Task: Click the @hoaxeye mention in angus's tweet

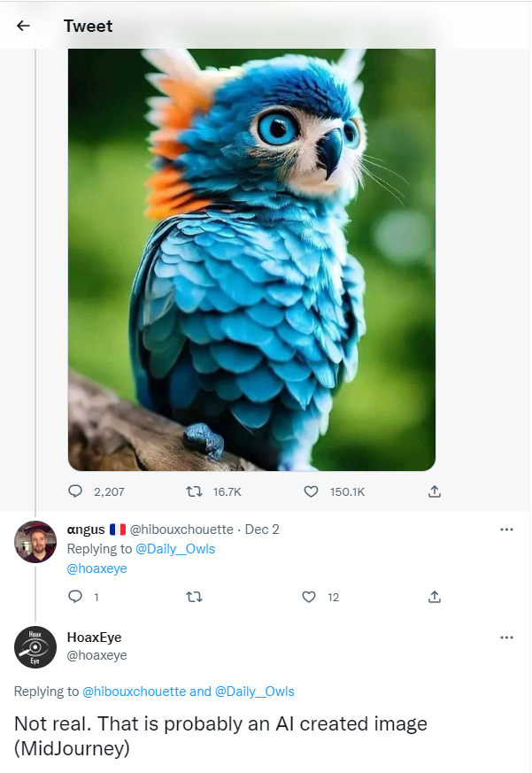Action: pos(96,568)
